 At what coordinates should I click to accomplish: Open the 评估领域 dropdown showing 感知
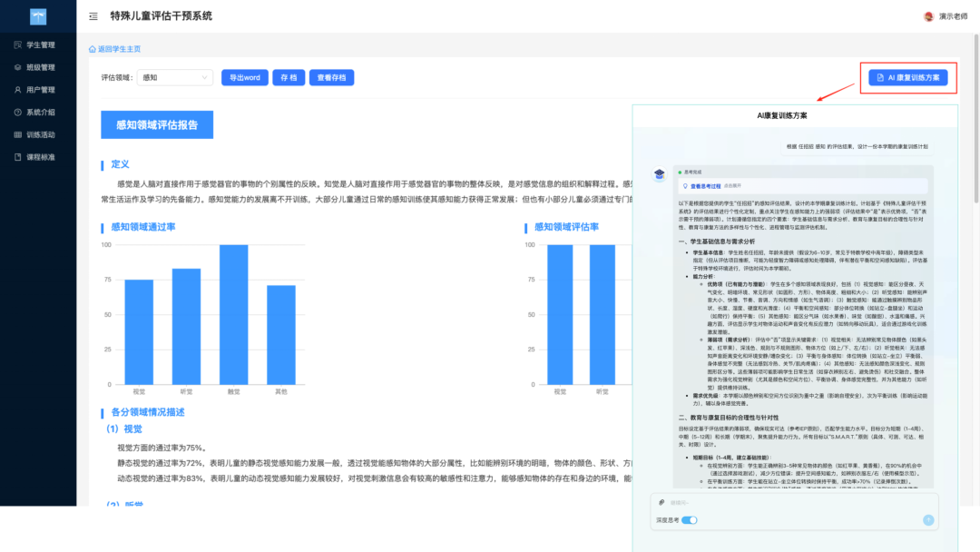tap(175, 77)
